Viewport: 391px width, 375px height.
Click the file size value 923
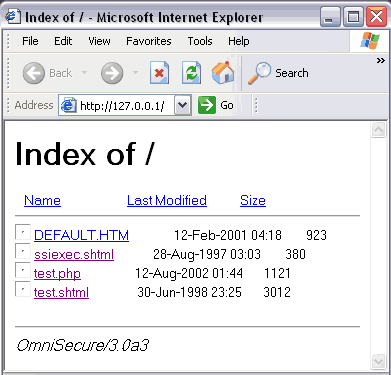[x=316, y=235]
